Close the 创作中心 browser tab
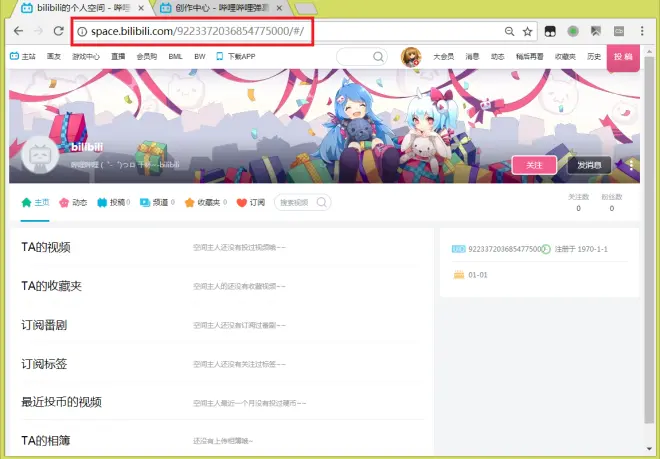 279,8
